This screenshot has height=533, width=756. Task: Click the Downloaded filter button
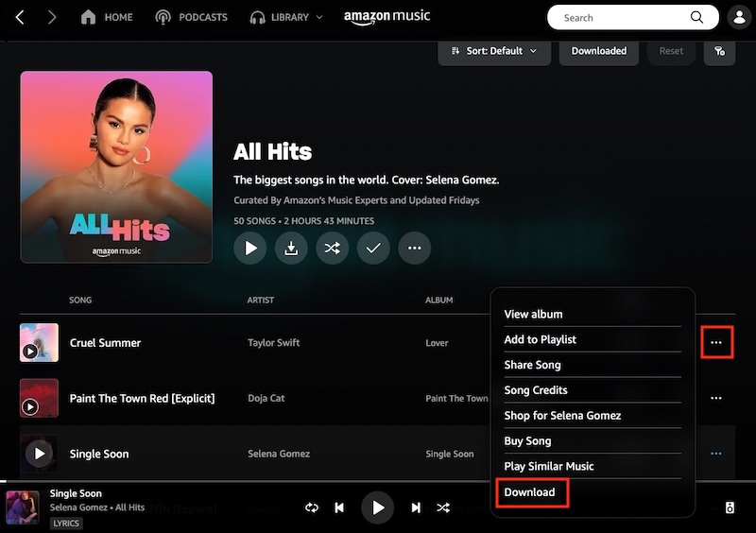(598, 51)
